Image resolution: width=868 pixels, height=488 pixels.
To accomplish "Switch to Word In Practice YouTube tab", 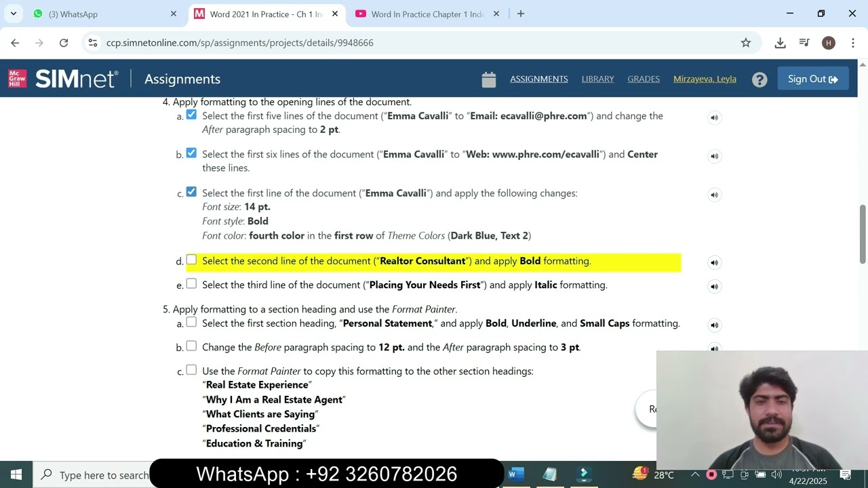I will point(427,14).
